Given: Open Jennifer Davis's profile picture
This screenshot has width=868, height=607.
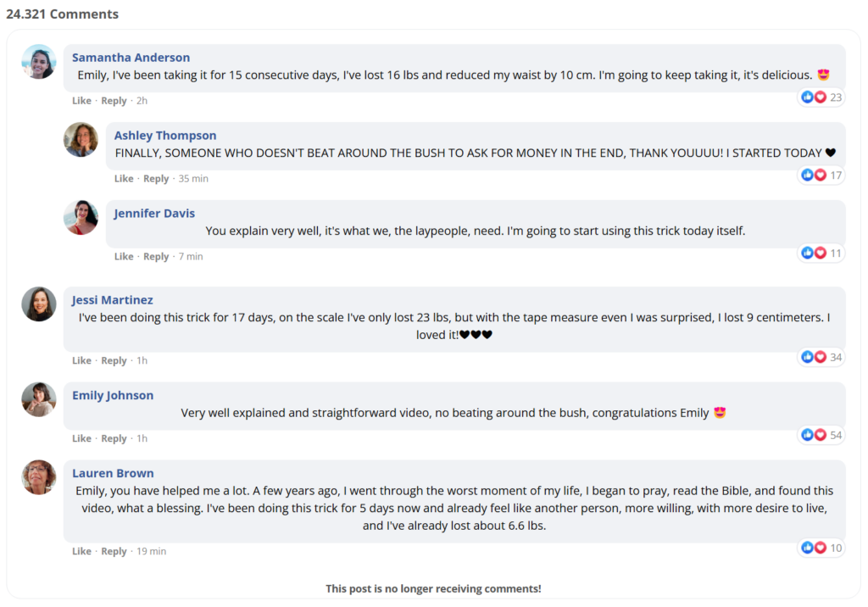Looking at the screenshot, I should pyautogui.click(x=81, y=218).
